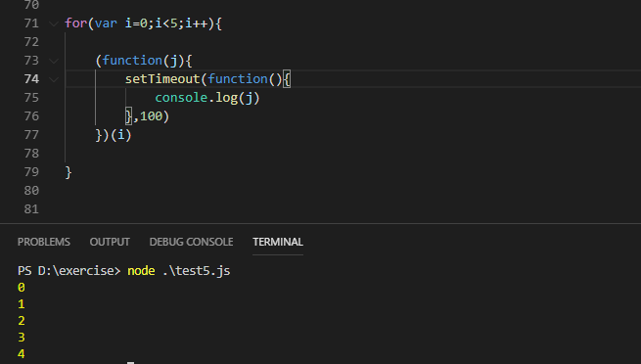The width and height of the screenshot is (641, 364).
Task: Click line number 74 in the gutter
Action: (31, 79)
